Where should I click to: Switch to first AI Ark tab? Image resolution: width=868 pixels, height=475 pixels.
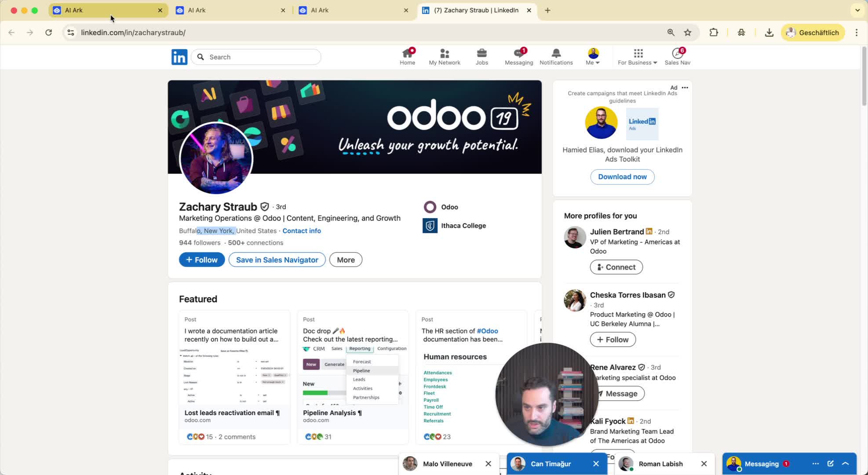click(108, 10)
